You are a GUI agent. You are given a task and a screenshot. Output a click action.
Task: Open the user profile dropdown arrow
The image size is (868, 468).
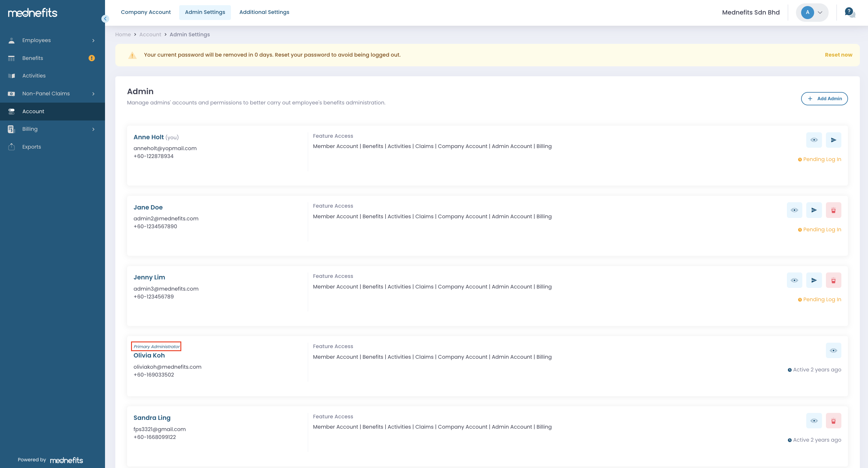click(820, 12)
